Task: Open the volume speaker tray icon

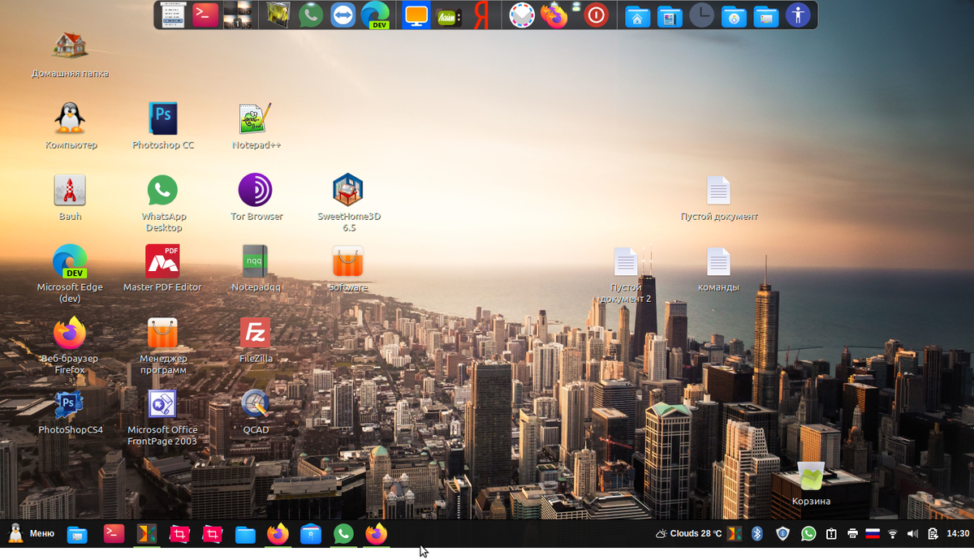Action: (912, 533)
